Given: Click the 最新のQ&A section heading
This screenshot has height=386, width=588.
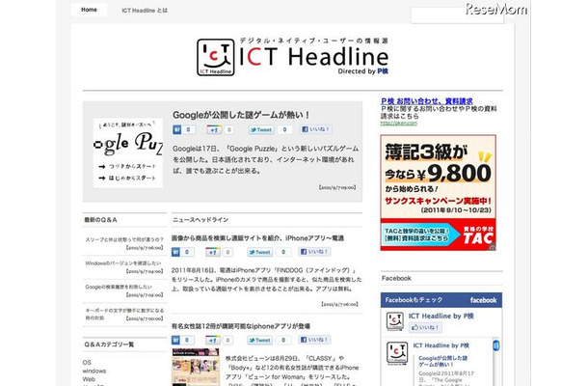Looking at the screenshot, I should 100,220.
